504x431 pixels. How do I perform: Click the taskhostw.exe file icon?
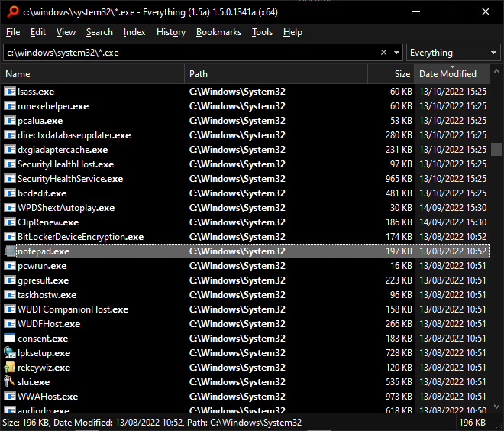coord(10,295)
